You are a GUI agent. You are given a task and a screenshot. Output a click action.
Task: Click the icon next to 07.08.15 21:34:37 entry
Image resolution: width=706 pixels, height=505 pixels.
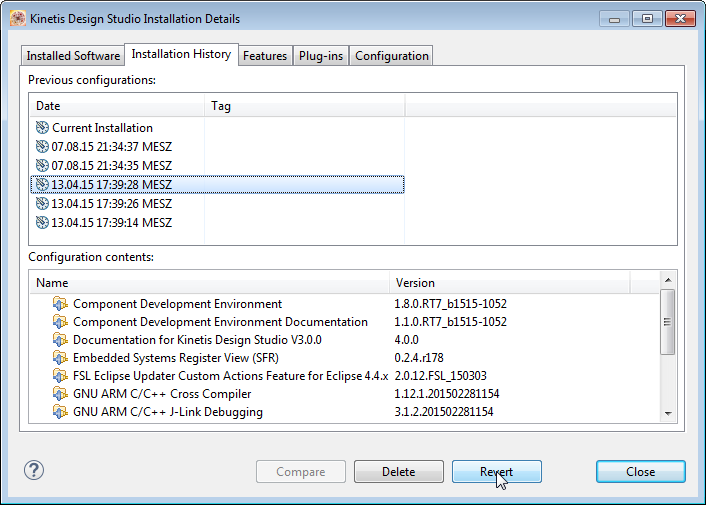coord(42,147)
